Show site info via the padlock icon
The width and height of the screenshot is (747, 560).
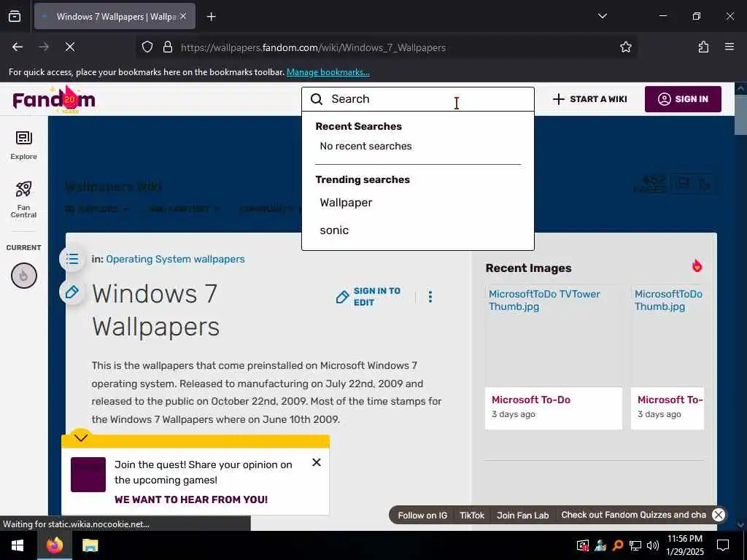point(167,47)
